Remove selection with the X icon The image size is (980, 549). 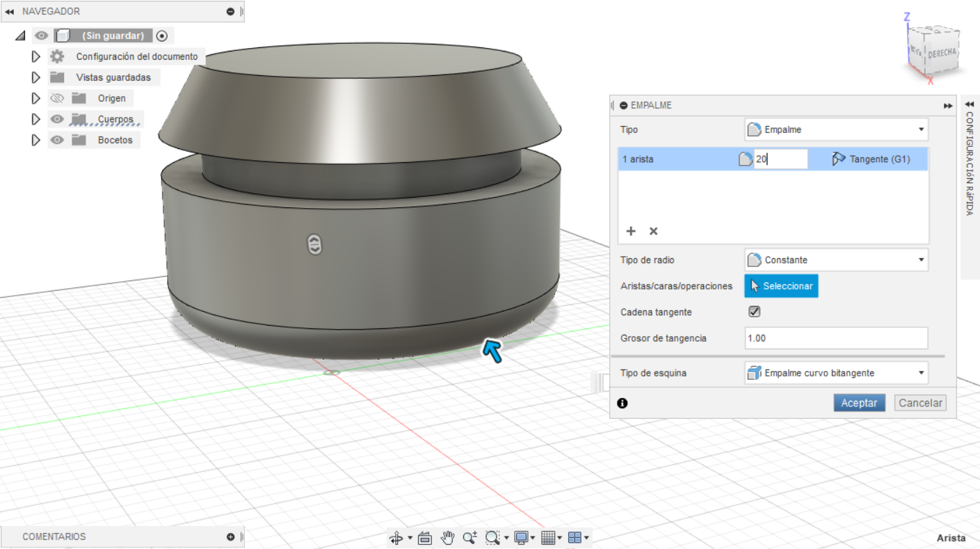click(x=653, y=231)
